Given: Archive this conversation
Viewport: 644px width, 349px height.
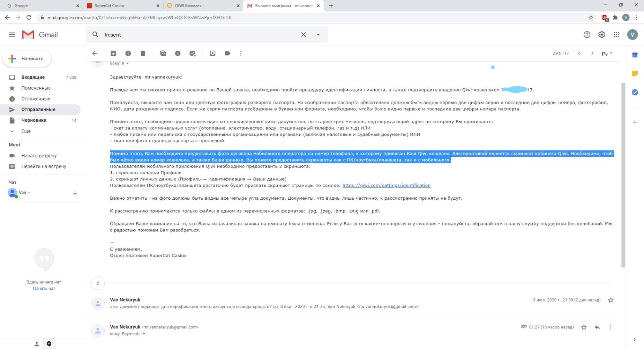Looking at the screenshot, I should [x=113, y=53].
